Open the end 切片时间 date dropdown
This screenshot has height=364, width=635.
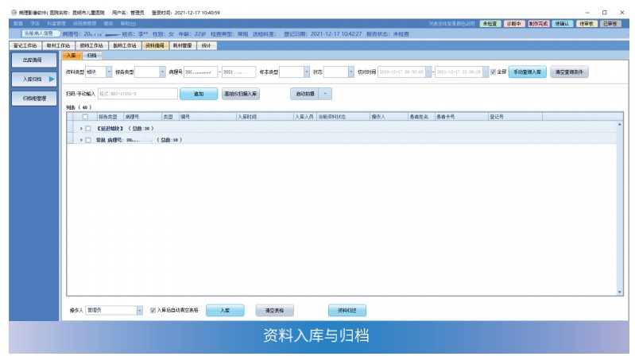(486, 72)
